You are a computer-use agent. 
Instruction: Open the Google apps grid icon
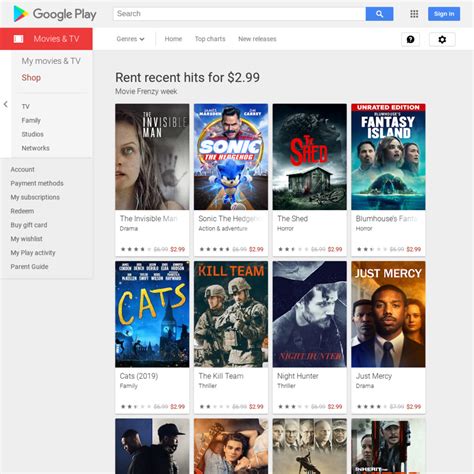click(x=414, y=14)
